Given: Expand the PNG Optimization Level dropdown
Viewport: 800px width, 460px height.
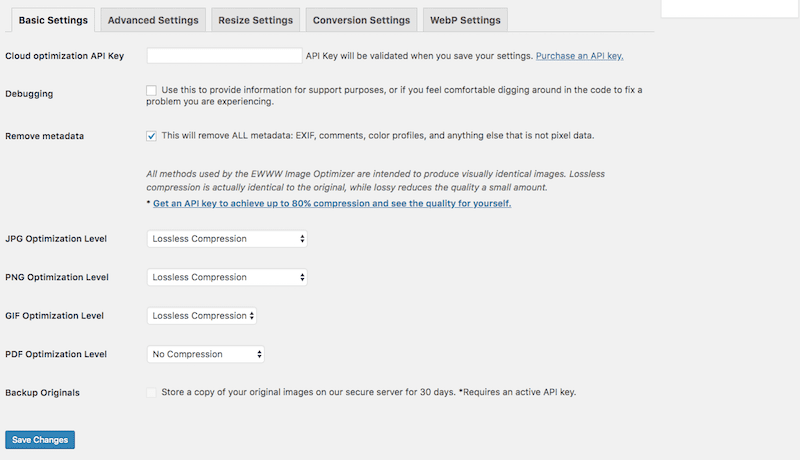Looking at the screenshot, I should pos(227,277).
